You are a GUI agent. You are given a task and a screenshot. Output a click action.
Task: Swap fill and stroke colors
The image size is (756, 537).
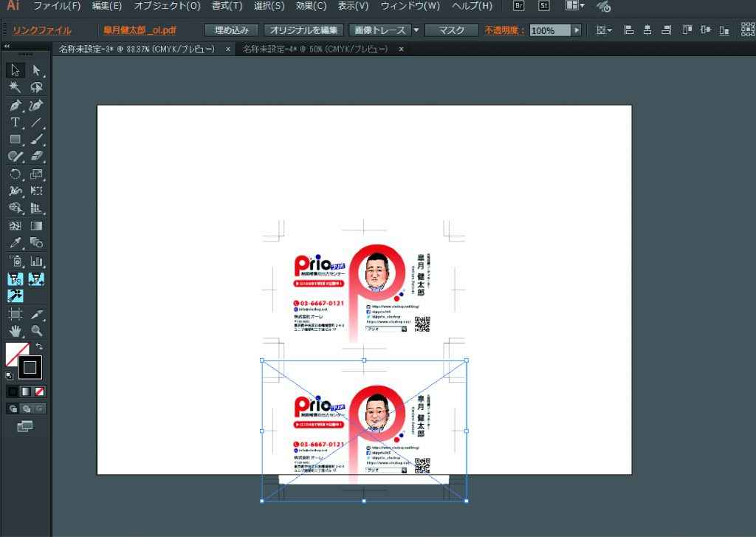point(39,346)
